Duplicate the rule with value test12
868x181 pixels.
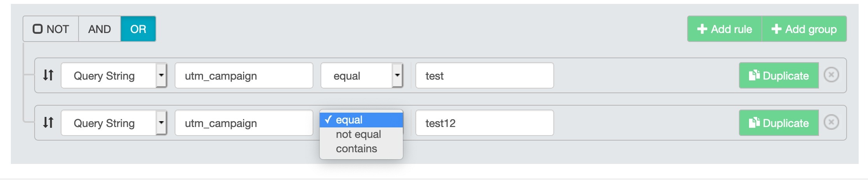point(779,123)
